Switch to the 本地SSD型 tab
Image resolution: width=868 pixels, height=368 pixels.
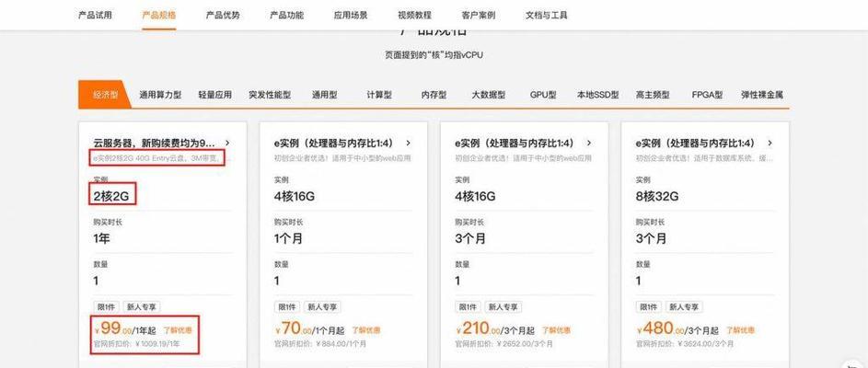[x=597, y=95]
